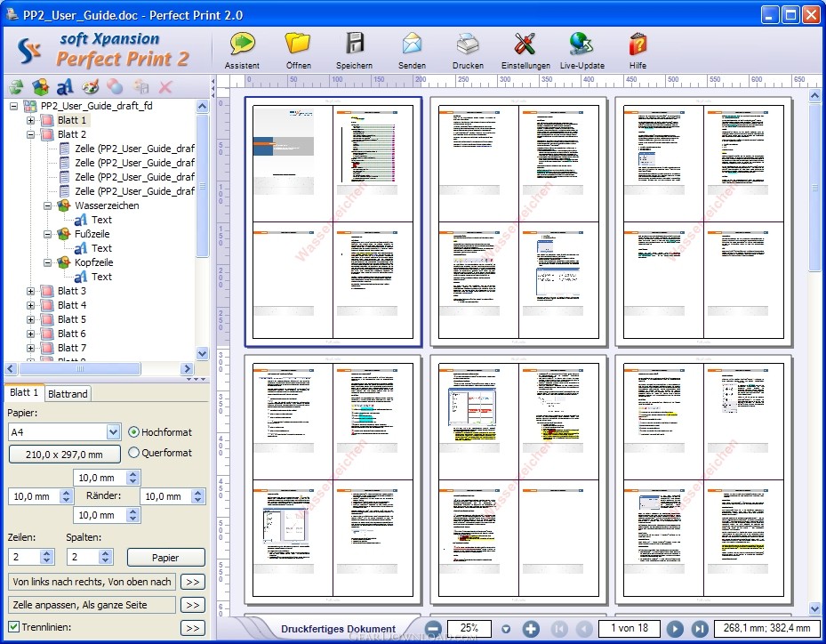This screenshot has width=826, height=644.
Task: Collapse the Wasserzeichen node
Action: [x=47, y=205]
